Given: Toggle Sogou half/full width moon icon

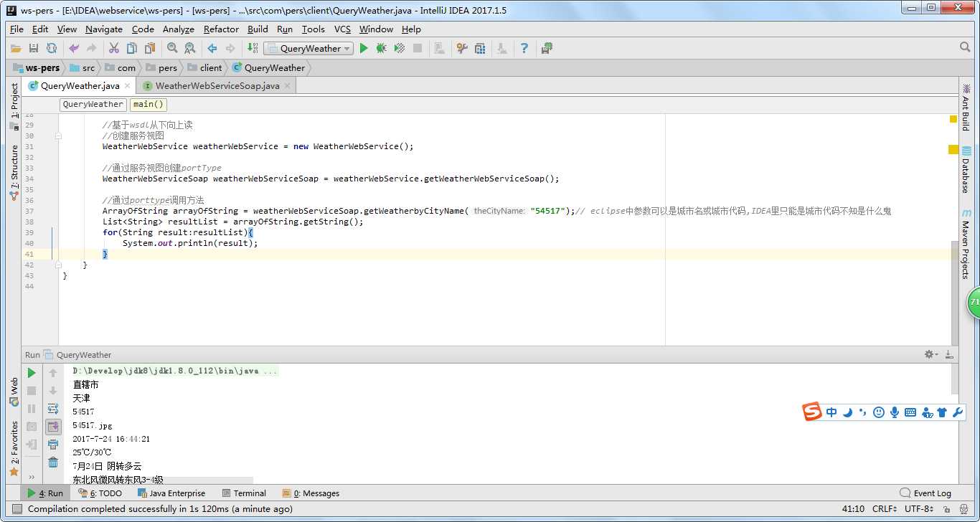Looking at the screenshot, I should coord(847,412).
